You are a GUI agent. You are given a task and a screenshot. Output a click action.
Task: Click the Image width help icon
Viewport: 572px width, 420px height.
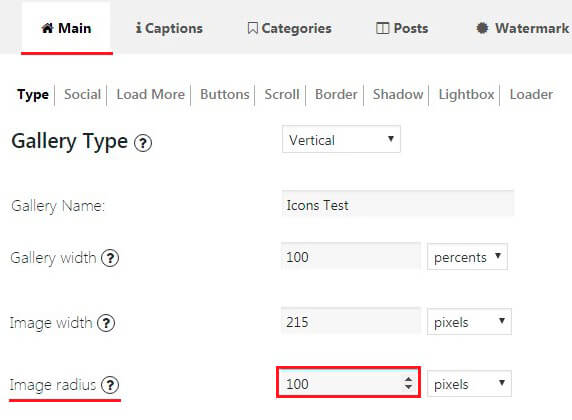106,323
